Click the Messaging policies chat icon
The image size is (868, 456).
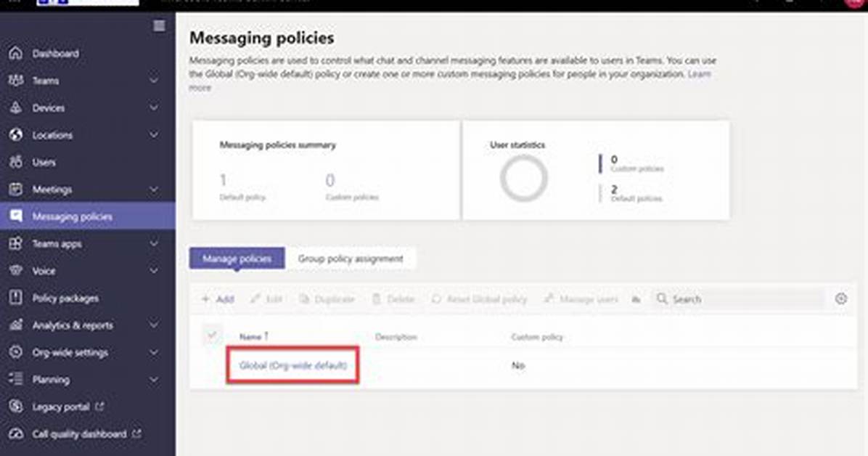click(15, 216)
